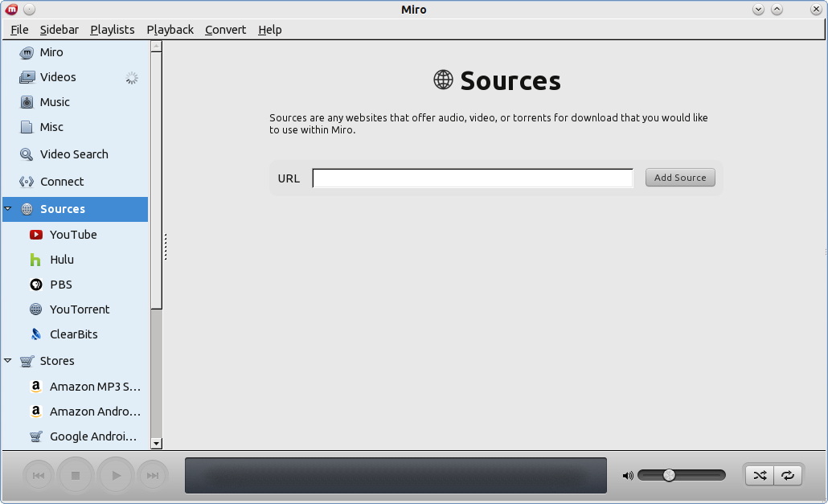
Task: Skip to next track
Action: pos(153,476)
